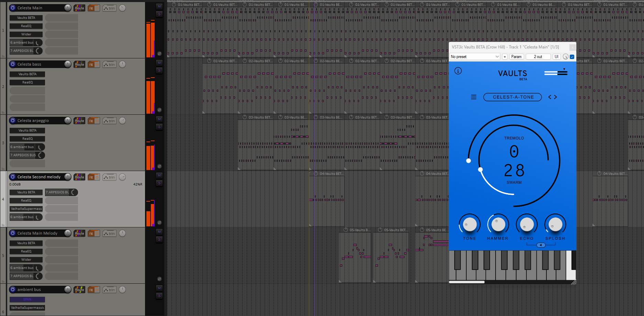Viewport: 644px width, 316px height.
Task: Click the Vaults logo slider icon
Action: pos(556,72)
